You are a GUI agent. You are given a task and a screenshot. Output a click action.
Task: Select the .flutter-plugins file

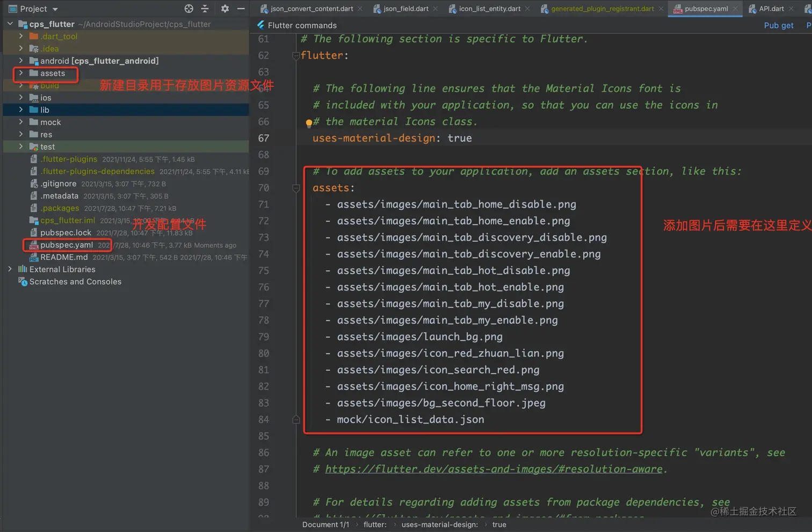point(69,159)
